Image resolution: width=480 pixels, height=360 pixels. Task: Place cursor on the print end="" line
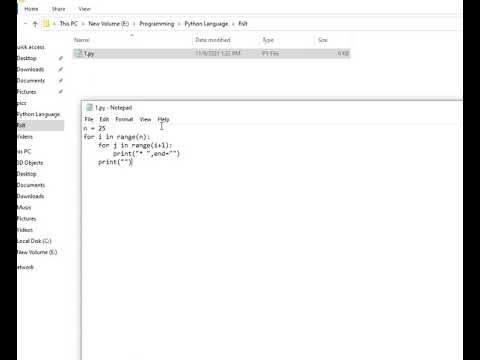[x=146, y=154]
